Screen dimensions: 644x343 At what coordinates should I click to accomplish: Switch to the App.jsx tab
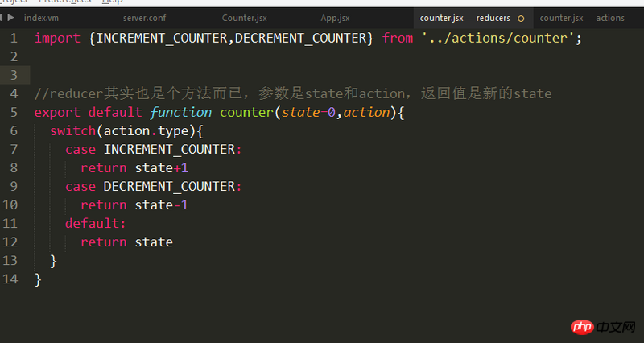tap(335, 18)
